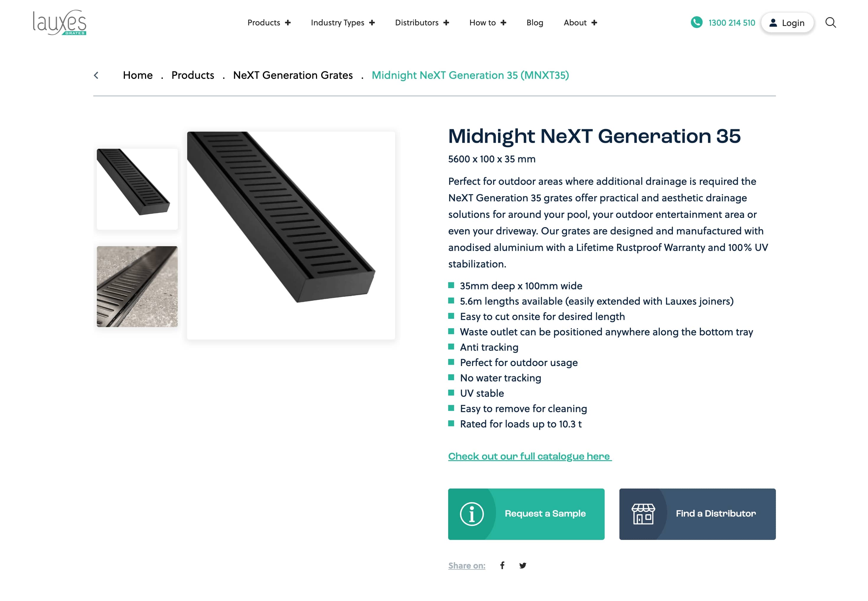Expand the Products menu
Image resolution: width=868 pixels, height=601 pixels.
pos(269,23)
